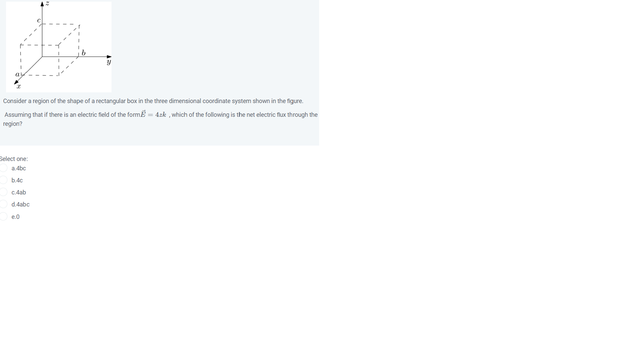Click the E = 4zk field equation

point(153,114)
